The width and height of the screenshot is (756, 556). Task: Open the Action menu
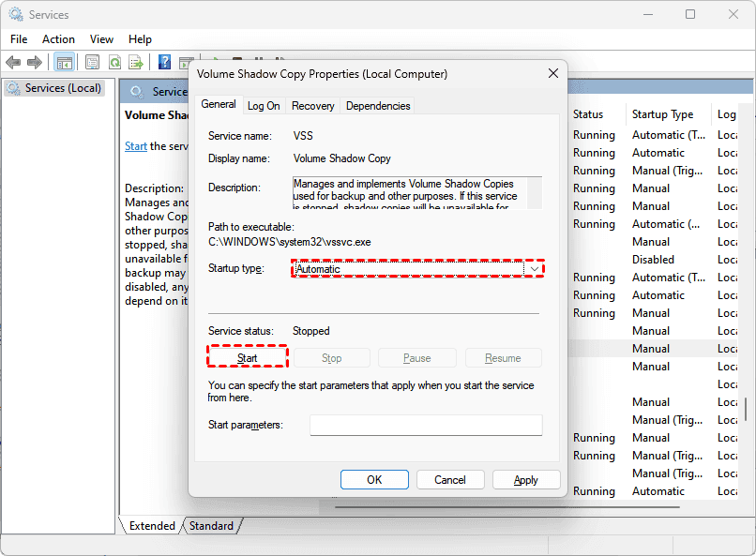click(58, 39)
